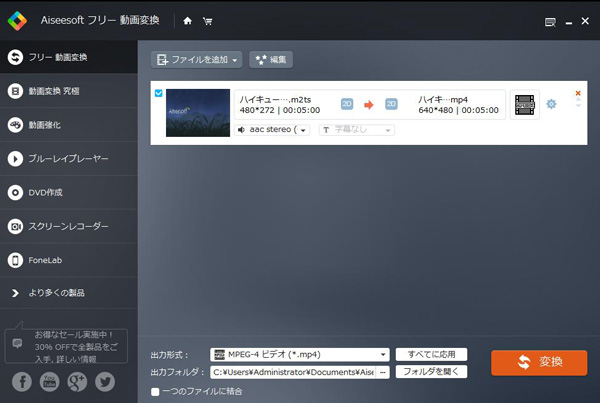This screenshot has height=403, width=600.
Task: Click the red conversion arrow icon
Action: 368,104
